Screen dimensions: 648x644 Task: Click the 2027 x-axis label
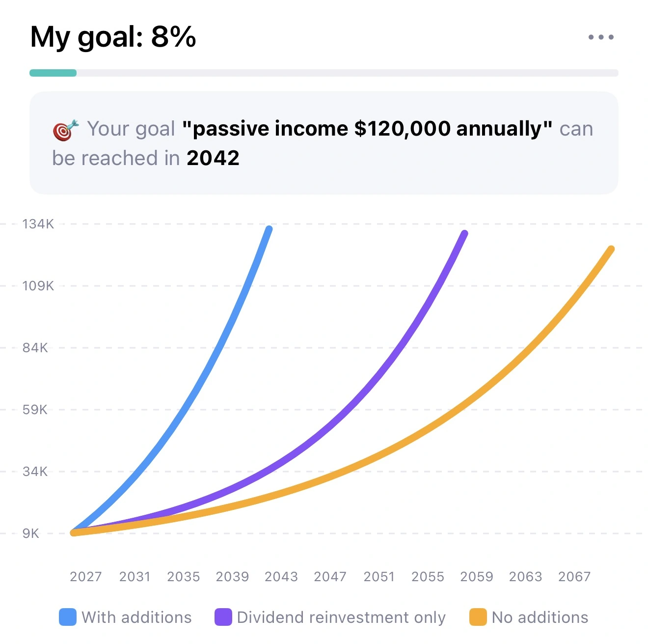tap(86, 577)
